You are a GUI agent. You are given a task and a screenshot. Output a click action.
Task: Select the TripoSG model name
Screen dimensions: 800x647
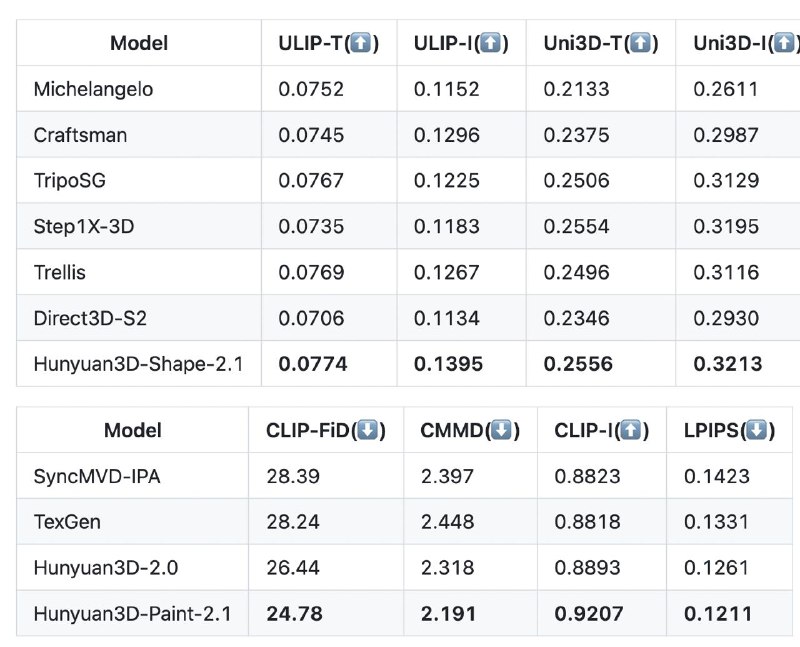(70, 181)
